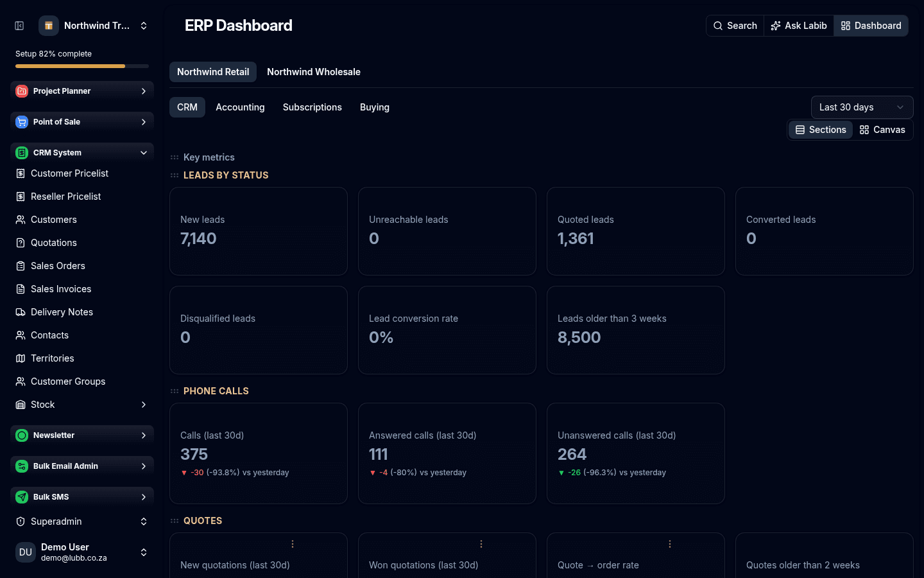Open the Unanswered calls card
924x578 pixels.
tap(636, 453)
